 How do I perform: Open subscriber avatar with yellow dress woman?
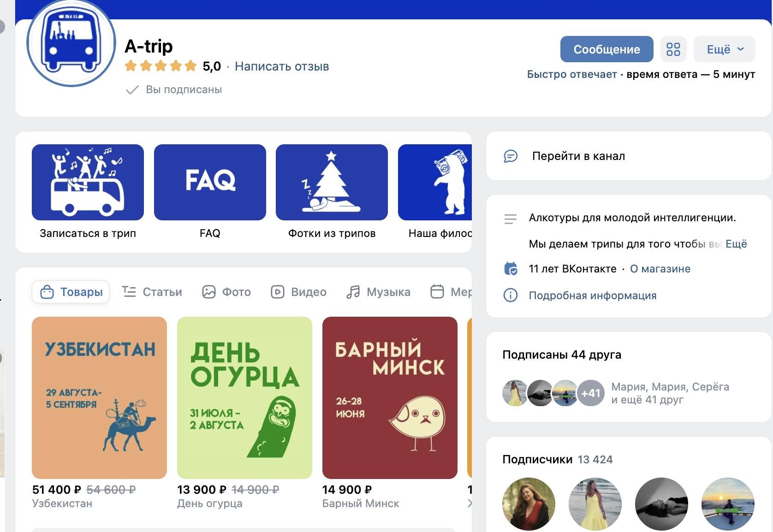[x=595, y=504]
